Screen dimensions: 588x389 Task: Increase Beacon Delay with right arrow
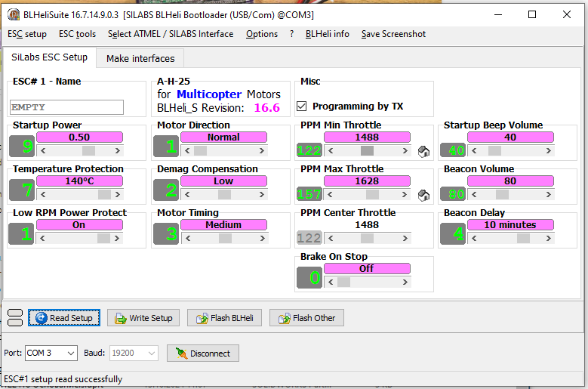(x=548, y=238)
